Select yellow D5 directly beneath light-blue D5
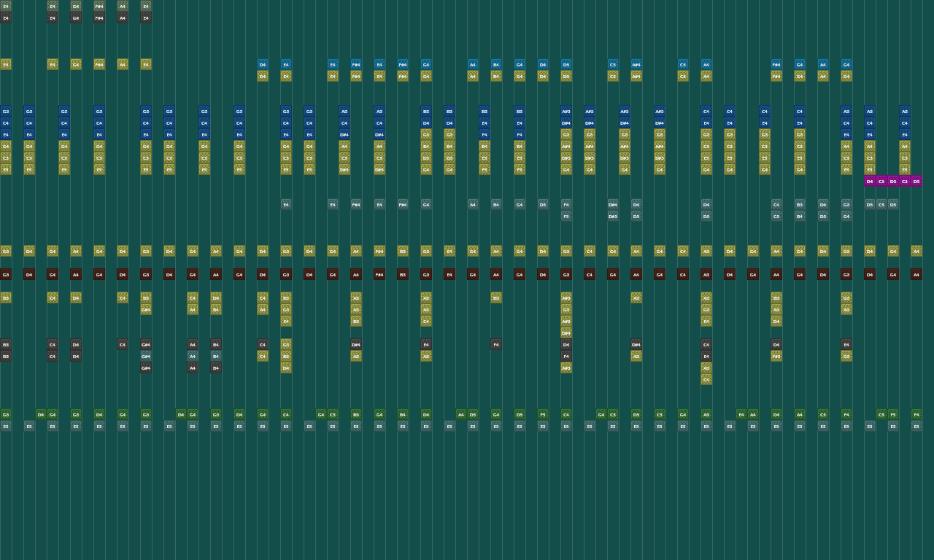This screenshot has height=560, width=934. (566, 76)
